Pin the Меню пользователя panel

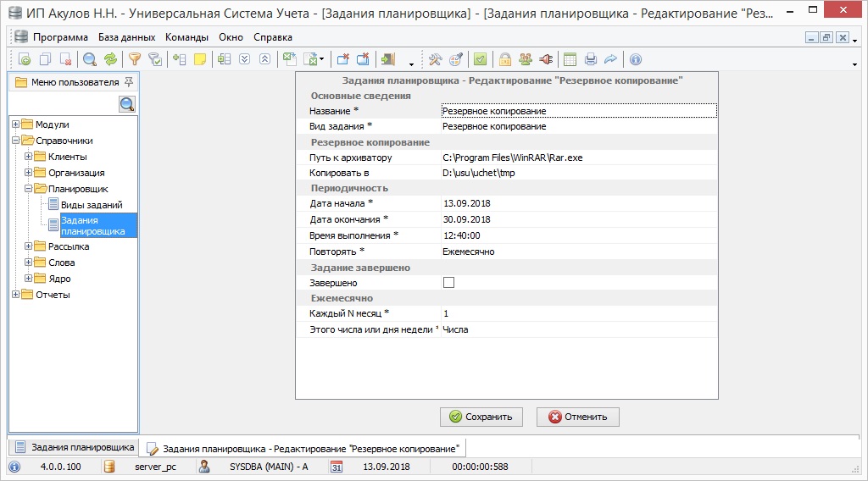(x=129, y=82)
